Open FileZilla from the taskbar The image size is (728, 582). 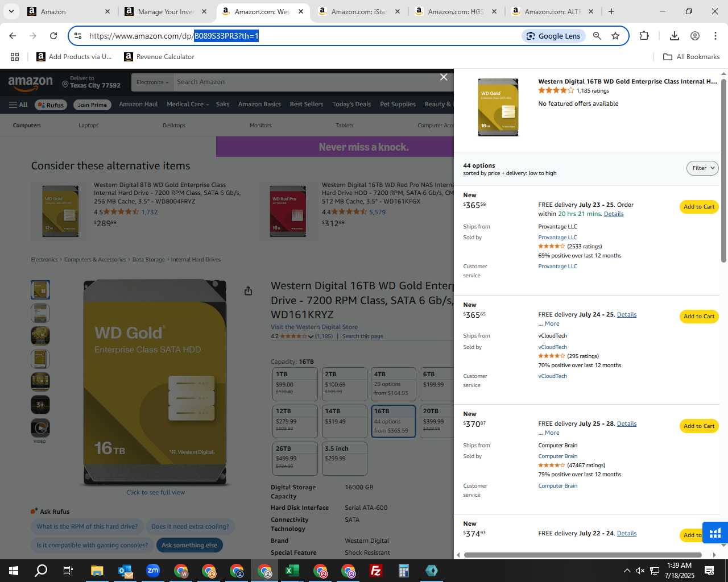[x=376, y=571]
